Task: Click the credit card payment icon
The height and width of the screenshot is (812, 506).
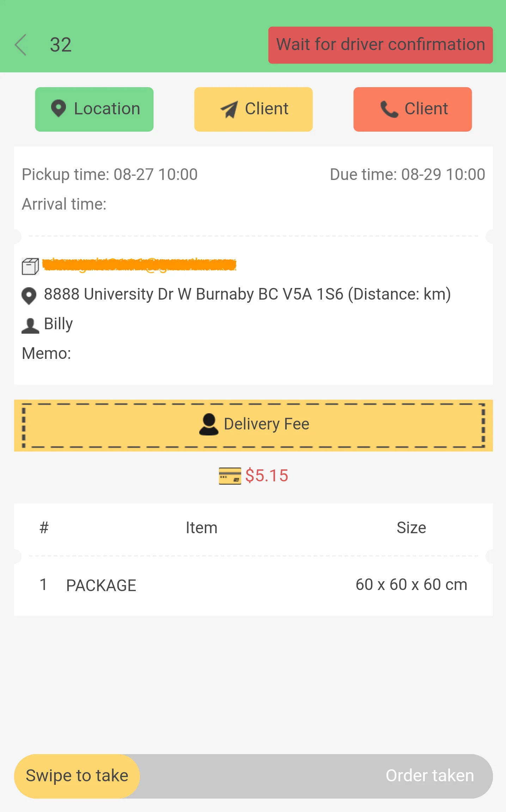Action: click(x=230, y=476)
